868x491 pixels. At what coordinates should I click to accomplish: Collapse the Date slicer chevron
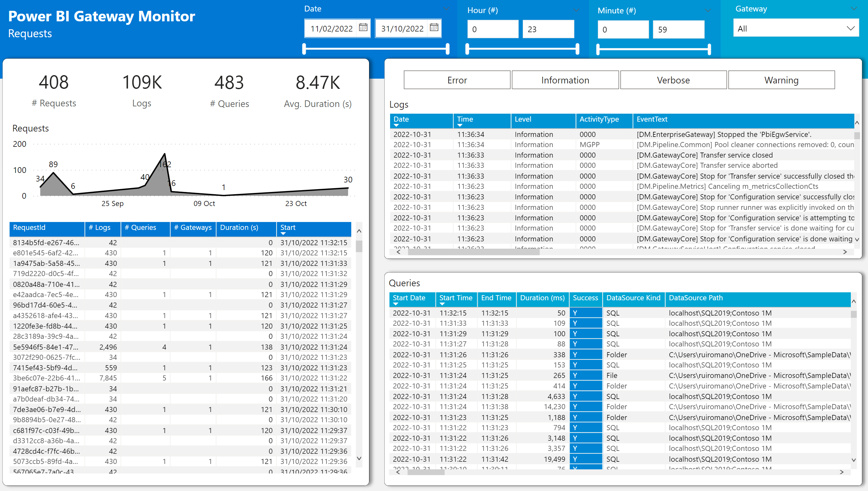(x=446, y=9)
